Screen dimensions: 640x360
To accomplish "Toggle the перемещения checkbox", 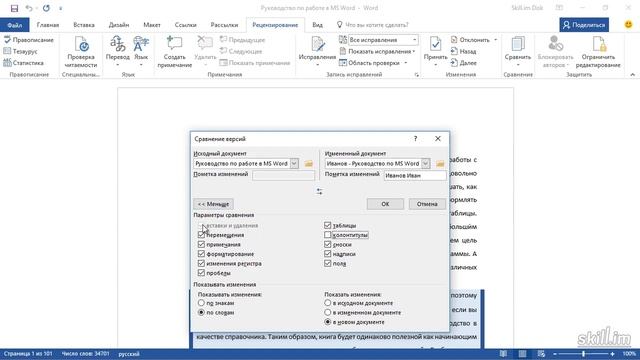I will coord(201,235).
